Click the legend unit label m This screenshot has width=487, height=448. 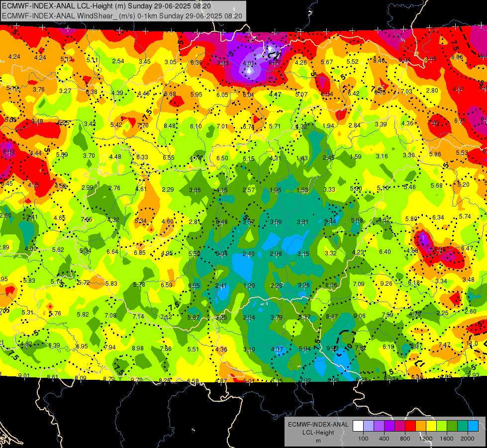tap(318, 441)
